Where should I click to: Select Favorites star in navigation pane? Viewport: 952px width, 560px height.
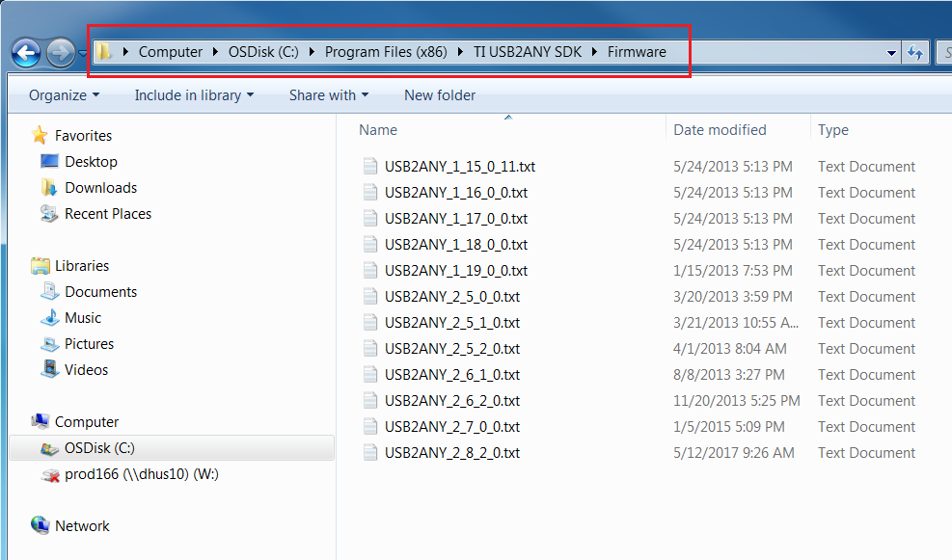pos(41,135)
